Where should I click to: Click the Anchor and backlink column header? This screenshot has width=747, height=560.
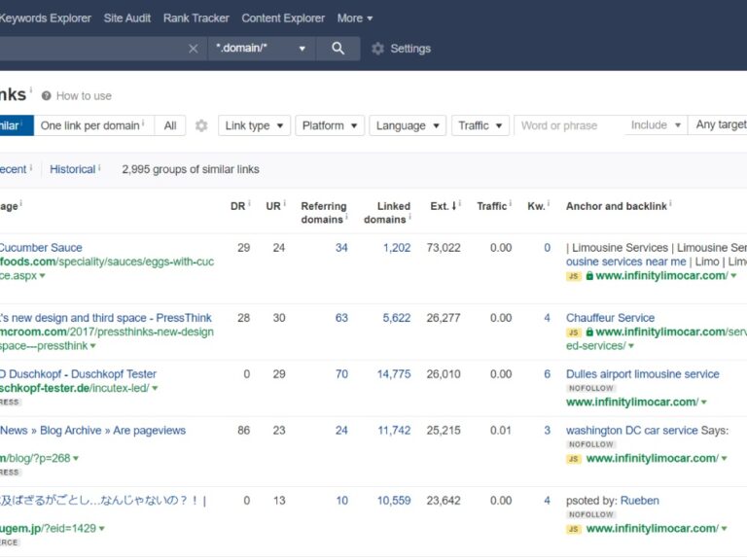[x=616, y=206]
